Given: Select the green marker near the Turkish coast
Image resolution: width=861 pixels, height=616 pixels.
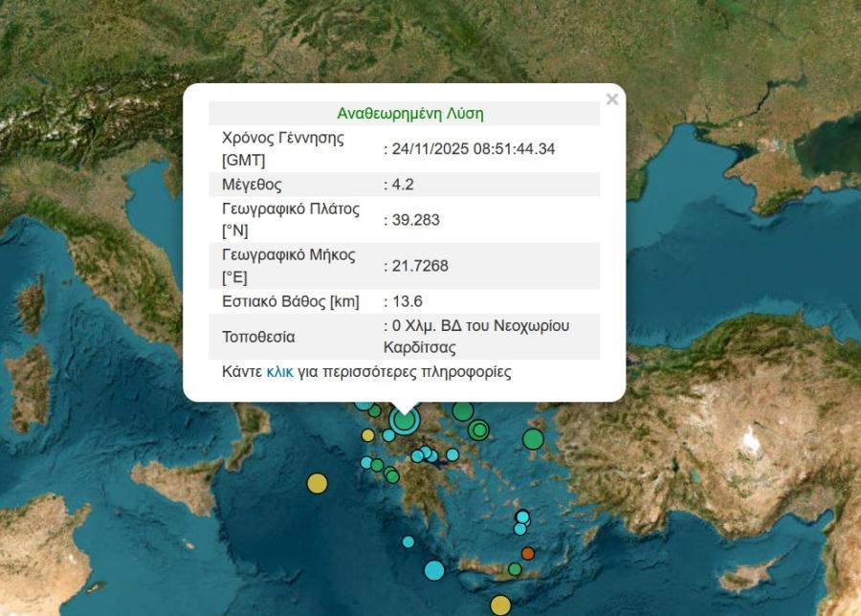Looking at the screenshot, I should [x=533, y=439].
